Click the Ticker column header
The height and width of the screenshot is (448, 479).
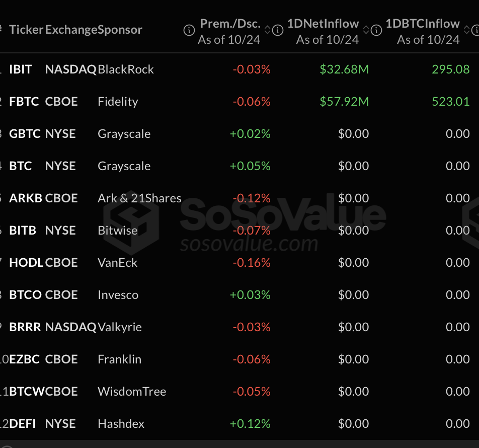pos(26,30)
